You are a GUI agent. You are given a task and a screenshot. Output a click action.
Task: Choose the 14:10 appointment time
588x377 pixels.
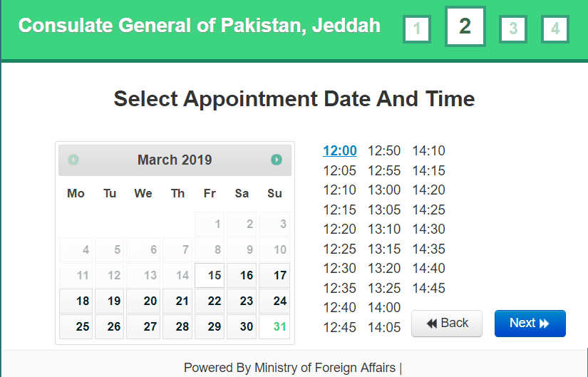click(x=428, y=150)
